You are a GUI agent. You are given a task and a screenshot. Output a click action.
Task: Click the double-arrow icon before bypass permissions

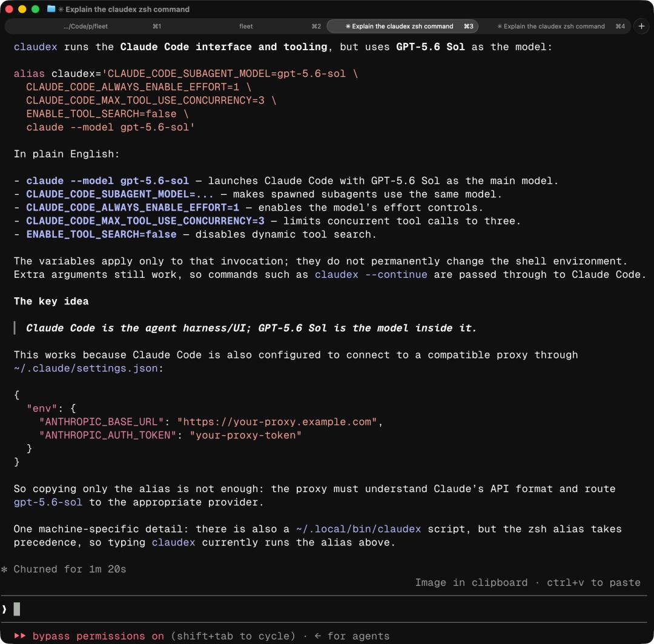19,636
